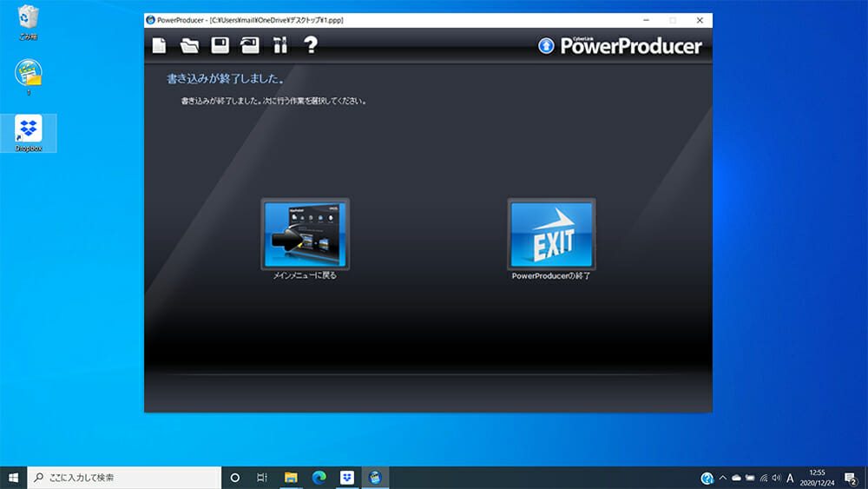Image resolution: width=868 pixels, height=489 pixels.
Task: Open the notification action center
Action: [x=851, y=478]
